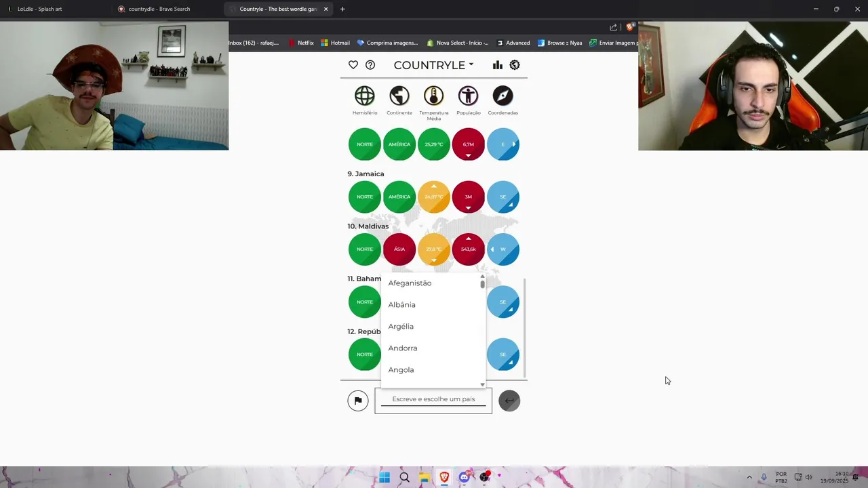Click Jamaica's NORTE hemisphere circle
The height and width of the screenshot is (488, 868).
pos(365,197)
